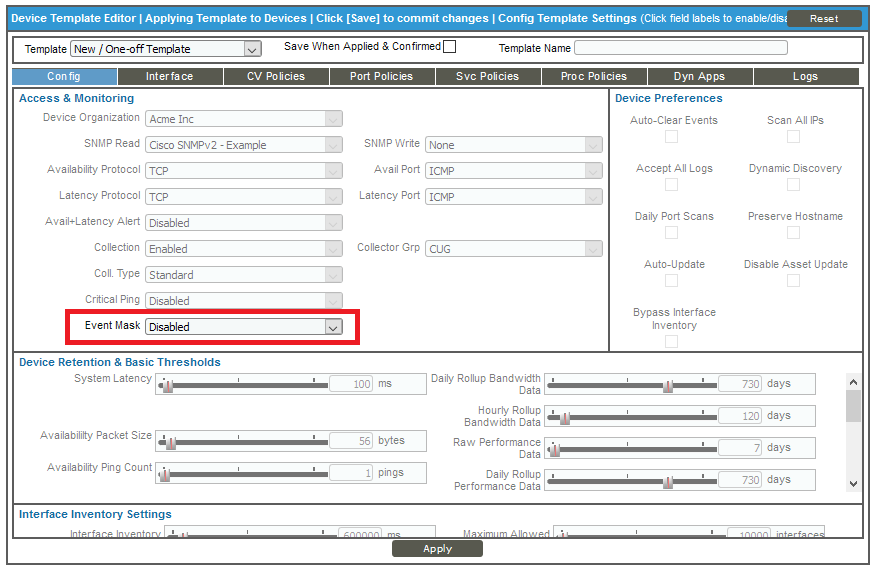Click the Apply button
Image resolution: width=879 pixels, height=572 pixels.
tap(437, 549)
